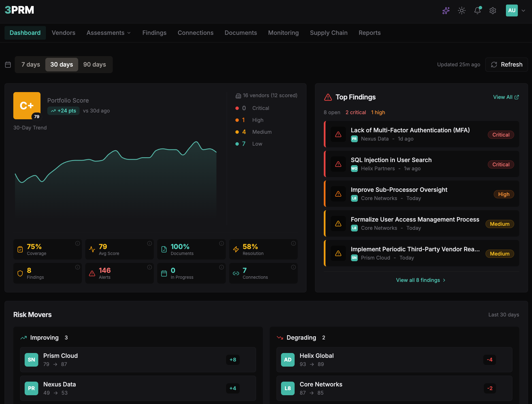The image size is (532, 404).
Task: Switch to the Supply Chain tab
Action: tap(329, 33)
